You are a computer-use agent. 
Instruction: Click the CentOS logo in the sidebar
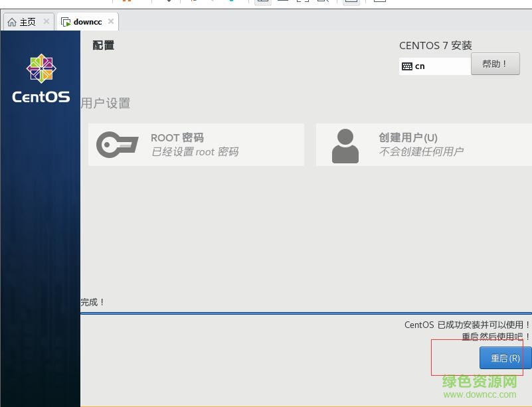click(41, 79)
